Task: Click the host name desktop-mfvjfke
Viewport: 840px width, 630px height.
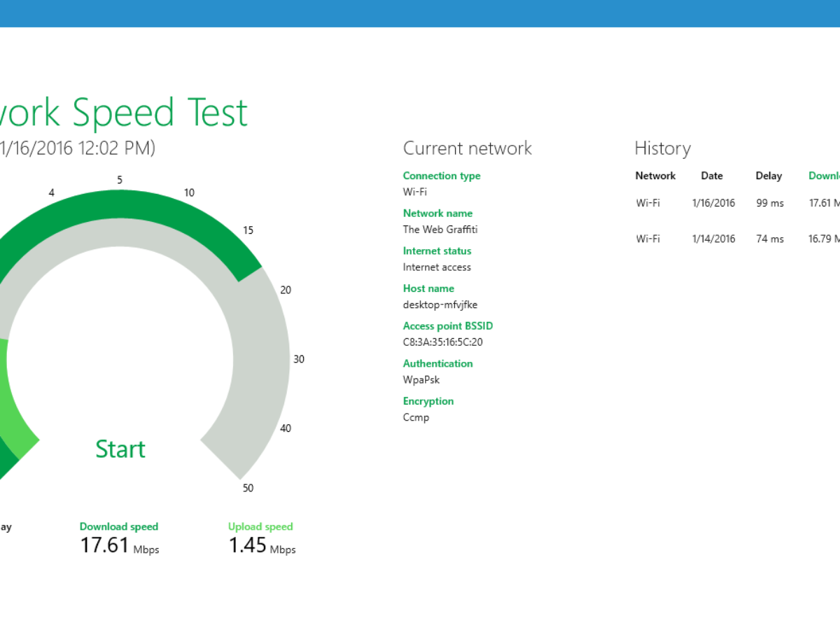Action: click(x=440, y=304)
